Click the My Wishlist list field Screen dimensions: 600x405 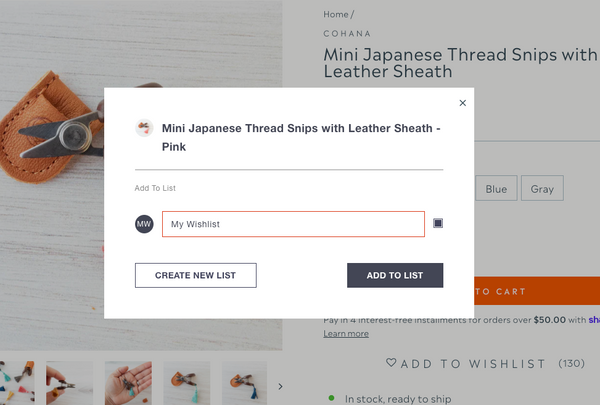click(293, 224)
